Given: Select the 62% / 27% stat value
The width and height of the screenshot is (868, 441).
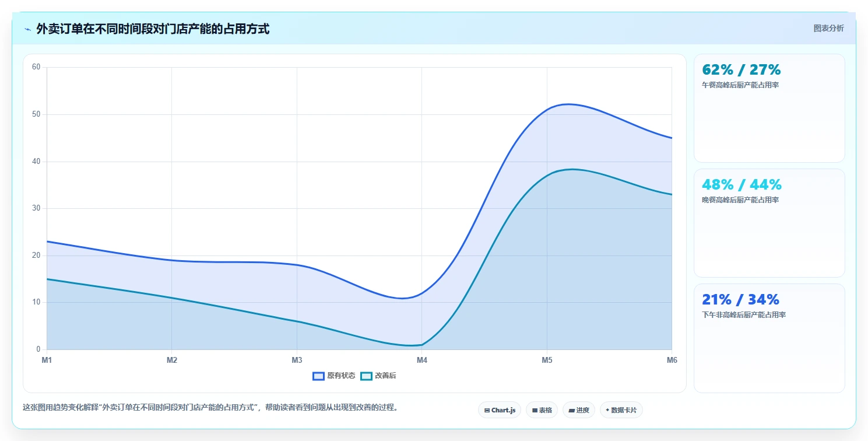Looking at the screenshot, I should pos(742,70).
